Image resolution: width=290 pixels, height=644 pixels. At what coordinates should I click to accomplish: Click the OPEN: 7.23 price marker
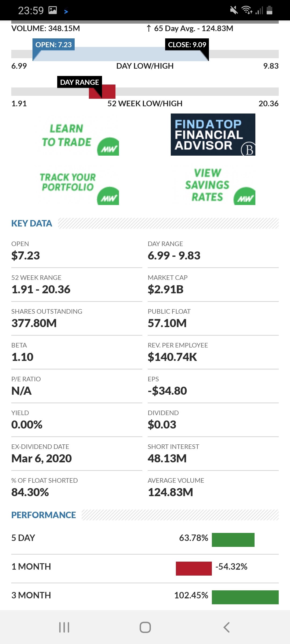(x=54, y=45)
